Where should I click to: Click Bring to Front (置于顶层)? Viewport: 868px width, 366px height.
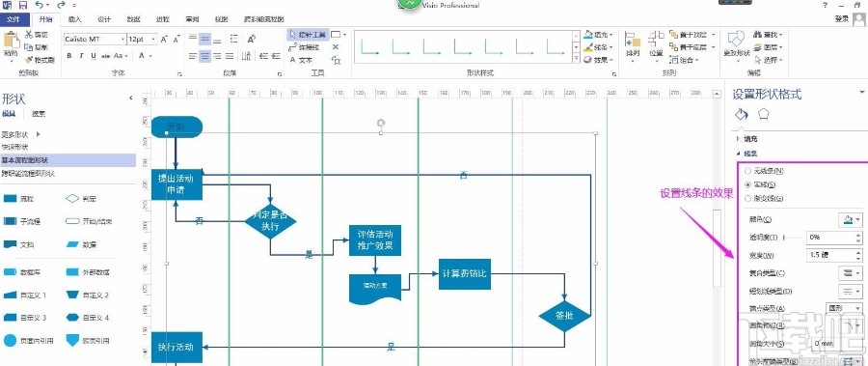pyautogui.click(x=688, y=35)
